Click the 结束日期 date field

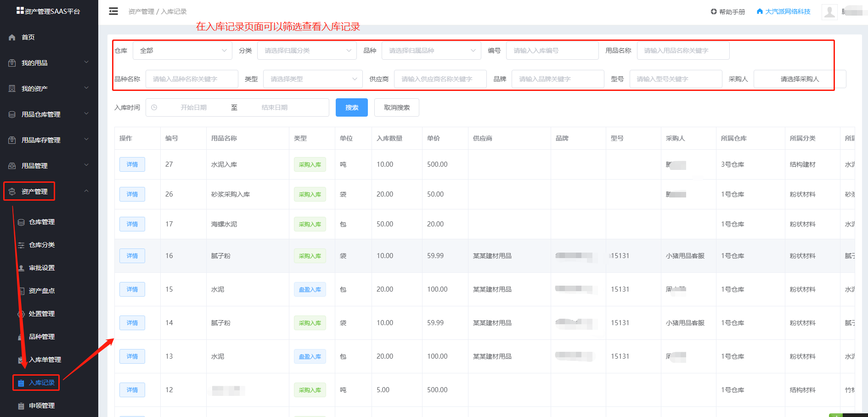tap(275, 107)
